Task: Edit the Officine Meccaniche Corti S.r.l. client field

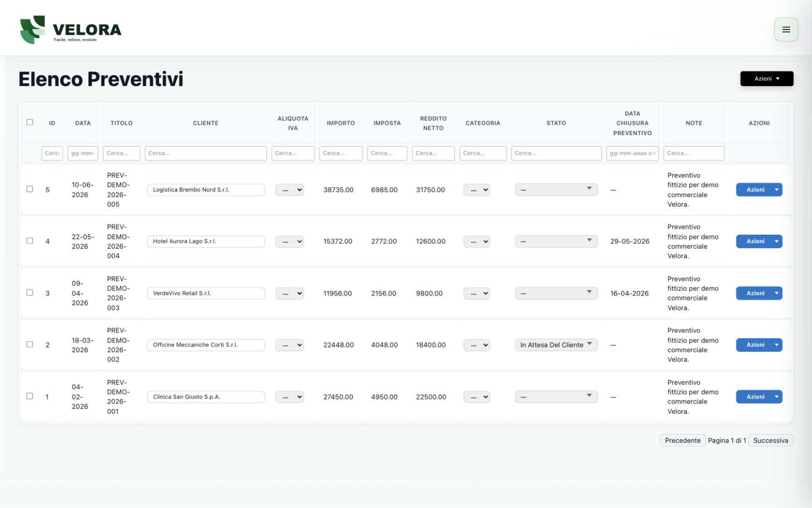Action: [x=205, y=345]
